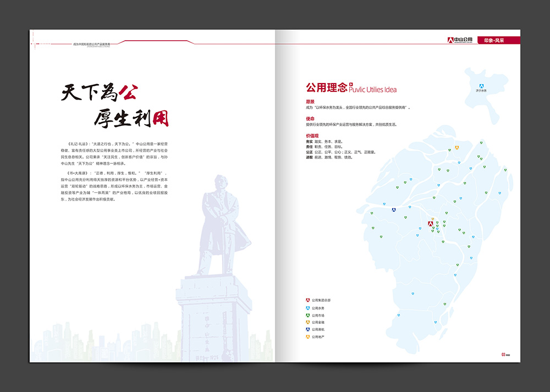Click the red 公用集团总部 legend icon
The width and height of the screenshot is (550, 392).
pyautogui.click(x=307, y=300)
